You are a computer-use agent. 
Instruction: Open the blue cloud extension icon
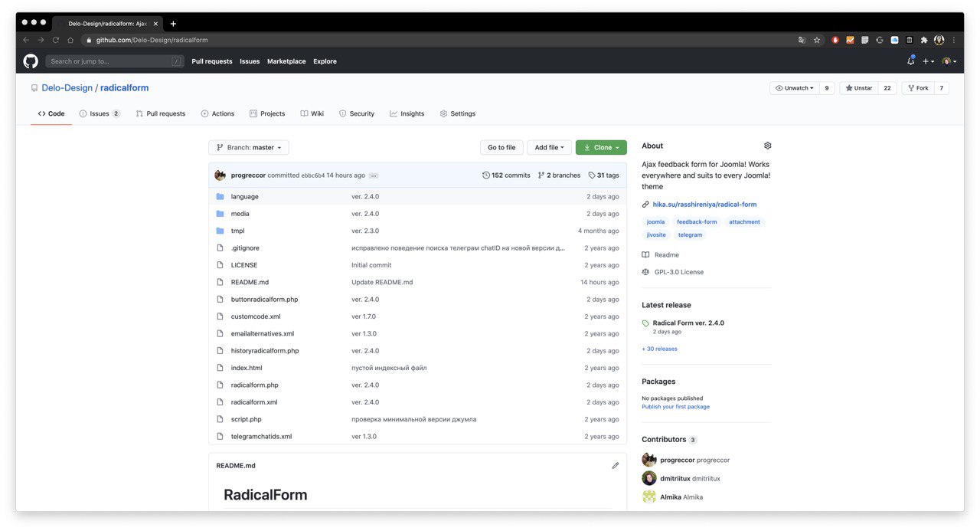894,40
